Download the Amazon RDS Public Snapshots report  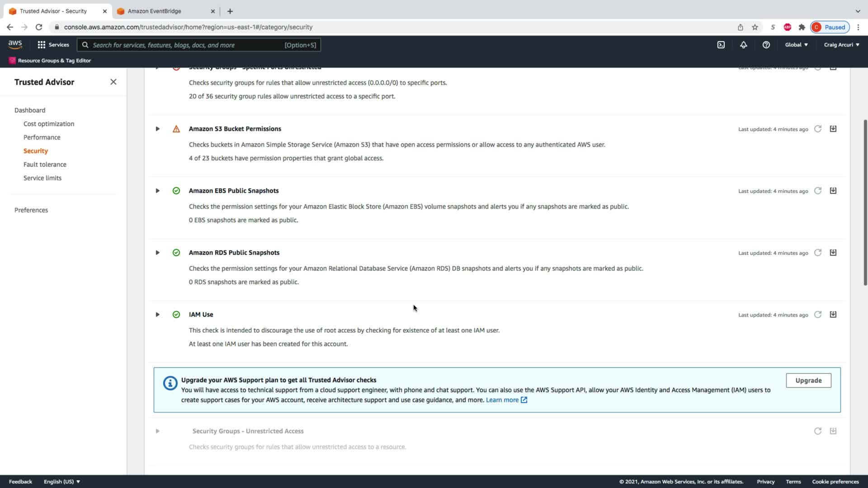[x=833, y=253]
